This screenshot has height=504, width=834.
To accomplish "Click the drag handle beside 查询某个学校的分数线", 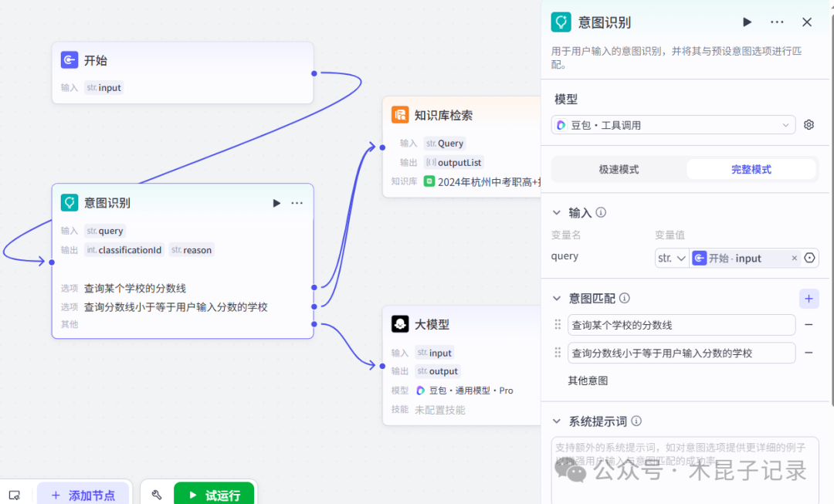I will pos(558,325).
